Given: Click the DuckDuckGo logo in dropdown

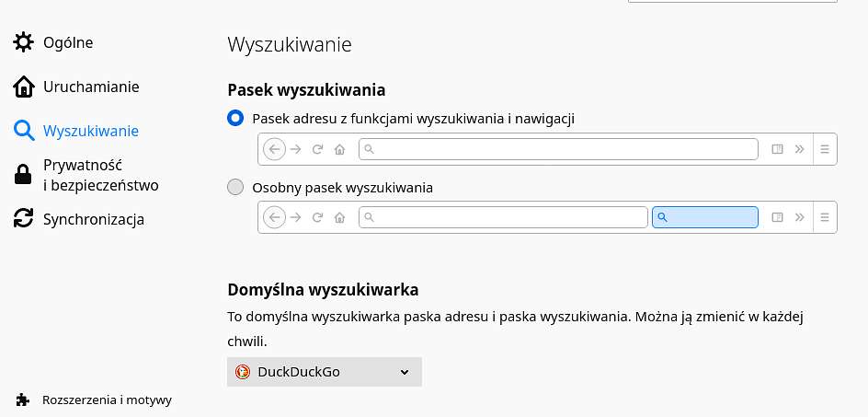Looking at the screenshot, I should click(x=243, y=372).
